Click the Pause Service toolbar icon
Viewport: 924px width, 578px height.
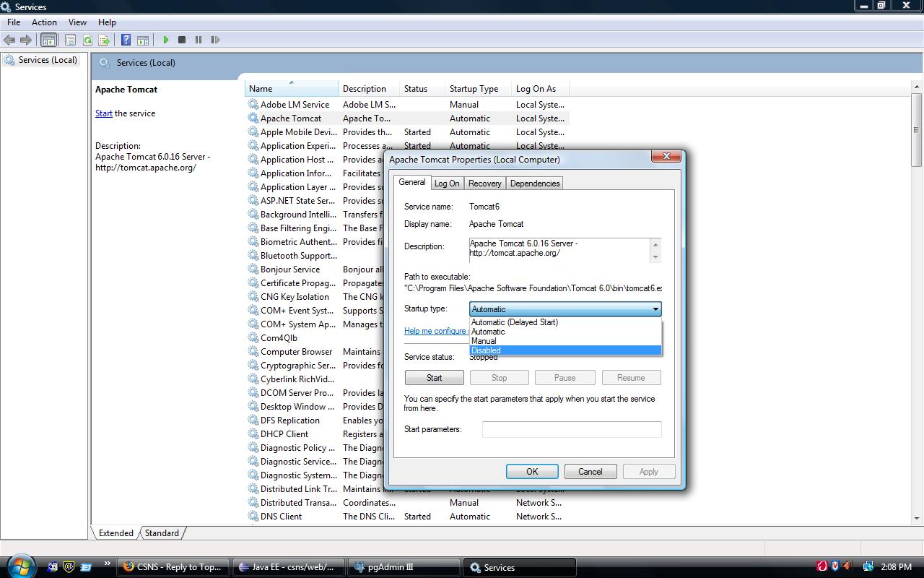coord(199,40)
